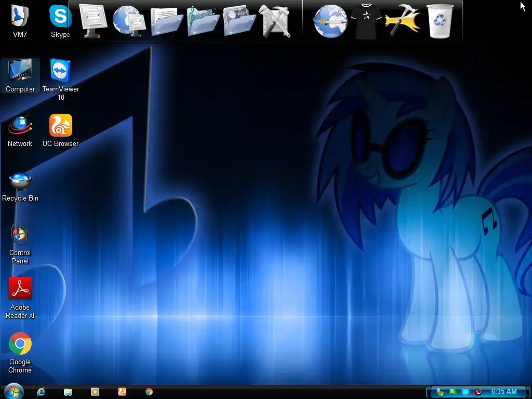Open Control Panel desktop shortcut
This screenshot has height=399, width=532.
pyautogui.click(x=20, y=244)
